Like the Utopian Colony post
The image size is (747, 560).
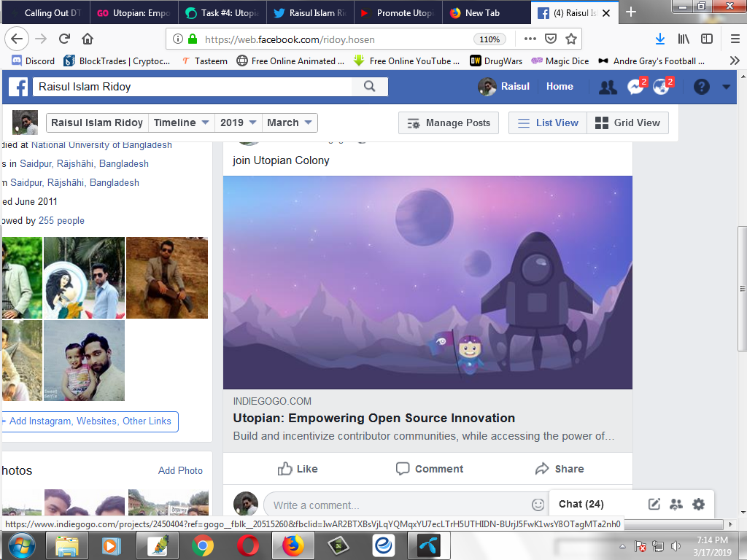point(298,469)
